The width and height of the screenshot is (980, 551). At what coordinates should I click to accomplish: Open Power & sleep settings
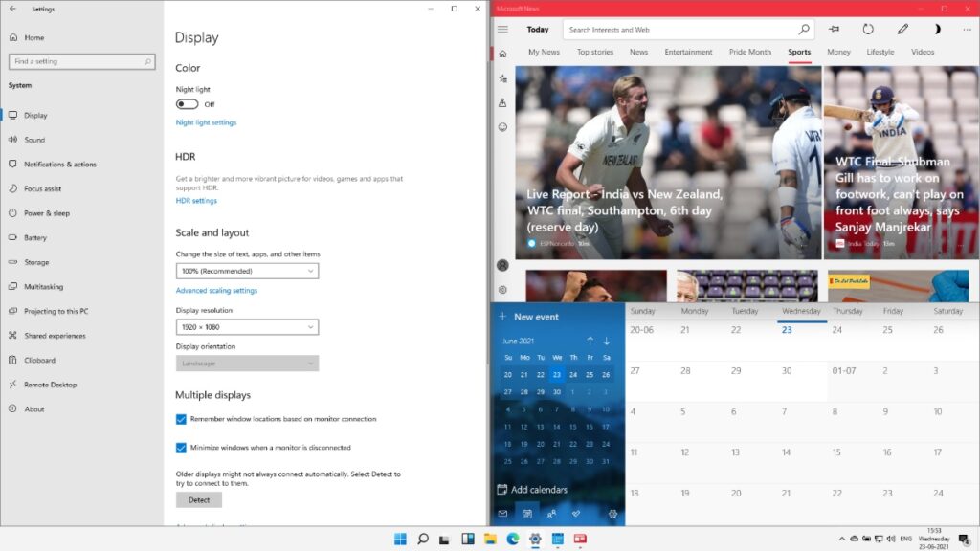47,213
